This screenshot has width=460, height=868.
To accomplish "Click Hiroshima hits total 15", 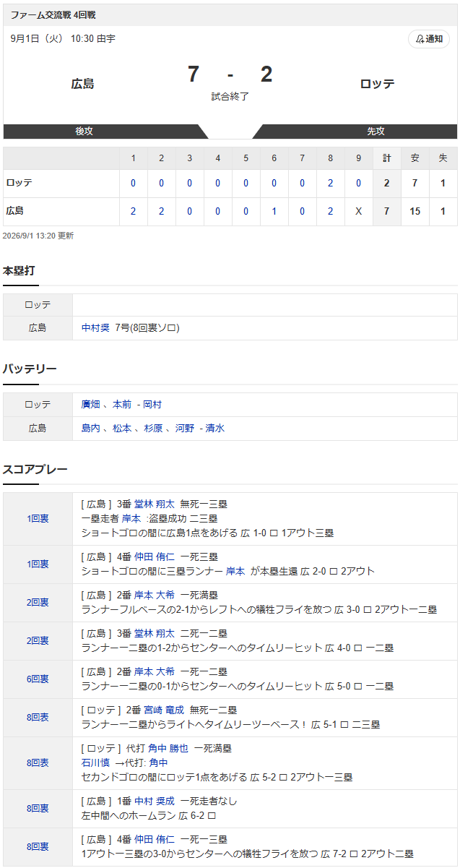I will (x=415, y=212).
